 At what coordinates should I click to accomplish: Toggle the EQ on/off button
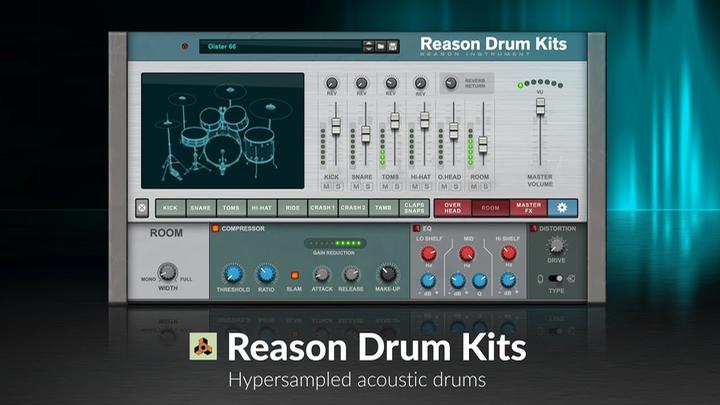click(416, 228)
